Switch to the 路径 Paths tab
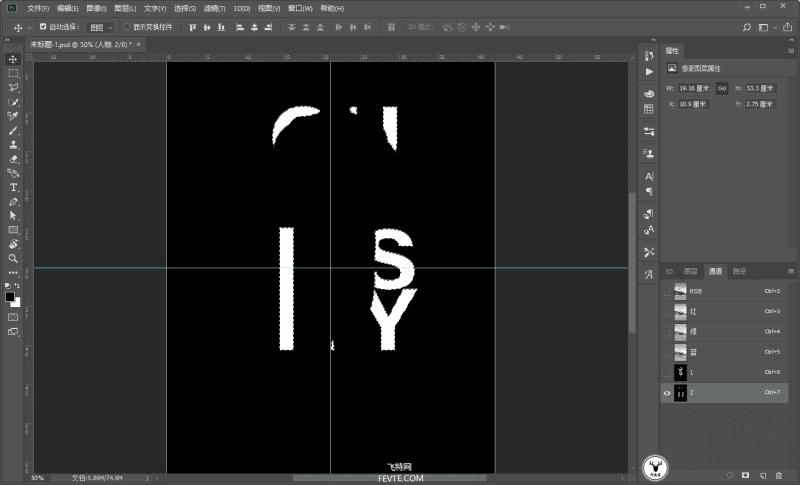The image size is (800, 485). pos(739,271)
